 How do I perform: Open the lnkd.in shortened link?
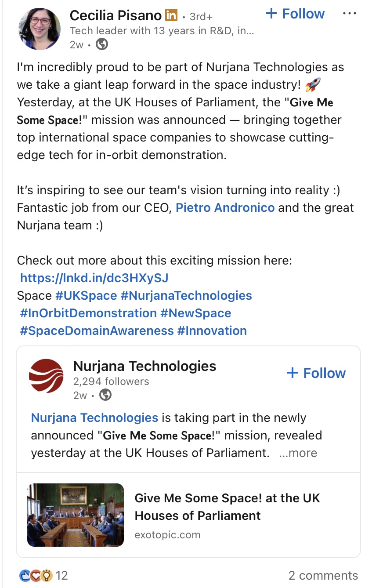pos(94,278)
